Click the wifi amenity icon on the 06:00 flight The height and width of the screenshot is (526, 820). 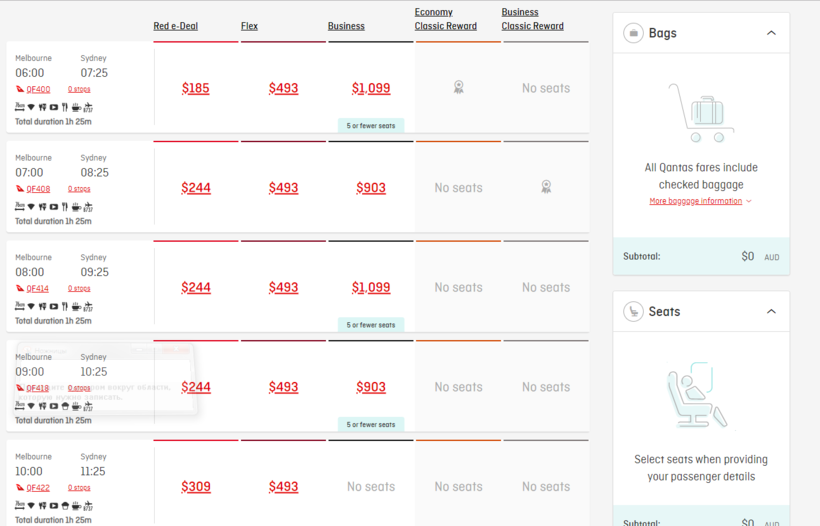coord(31,107)
